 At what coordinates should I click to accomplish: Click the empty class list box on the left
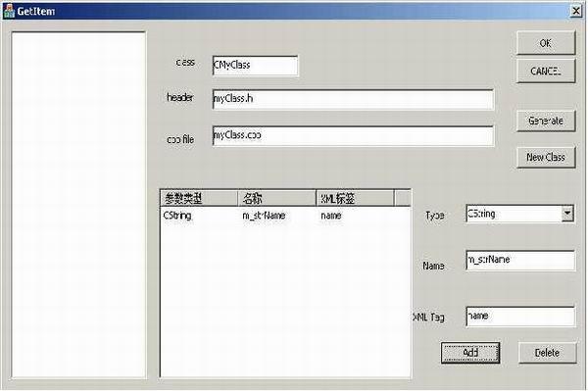click(78, 205)
